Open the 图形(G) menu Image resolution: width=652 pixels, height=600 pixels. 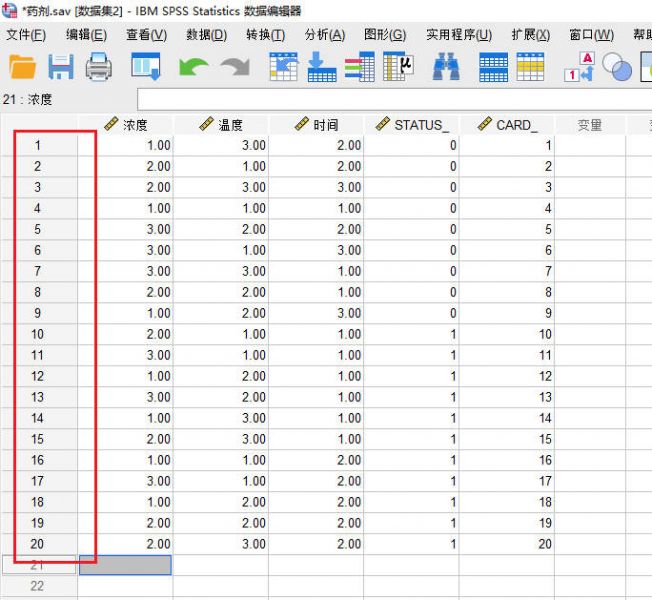[385, 35]
